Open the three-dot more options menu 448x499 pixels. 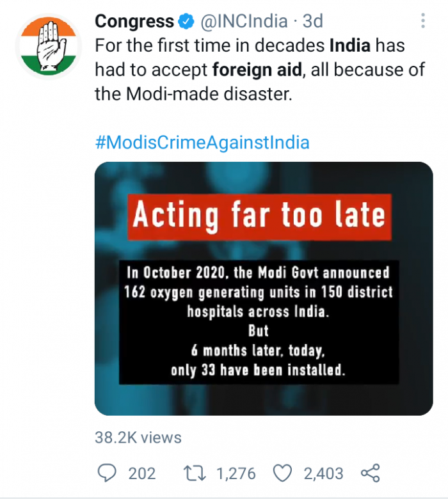[423, 20]
